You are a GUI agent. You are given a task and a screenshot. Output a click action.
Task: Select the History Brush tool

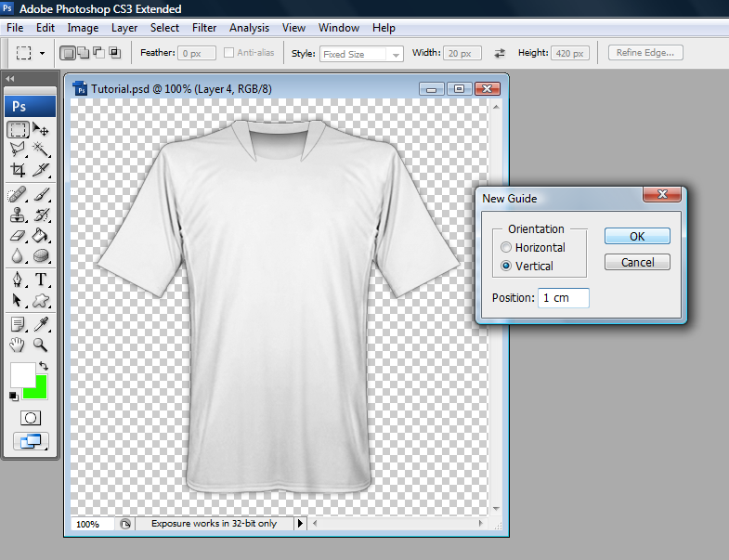pos(41,215)
